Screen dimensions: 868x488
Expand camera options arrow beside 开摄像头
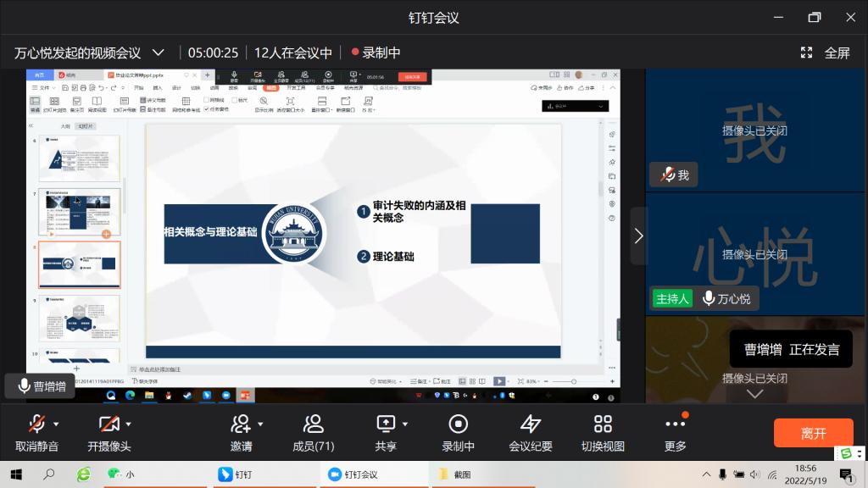pos(129,424)
